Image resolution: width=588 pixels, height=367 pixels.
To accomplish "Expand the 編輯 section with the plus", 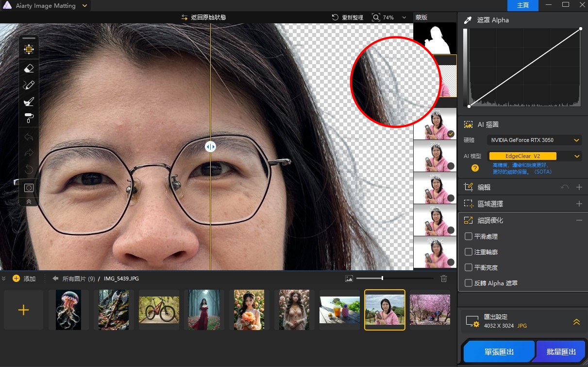I will pos(579,187).
